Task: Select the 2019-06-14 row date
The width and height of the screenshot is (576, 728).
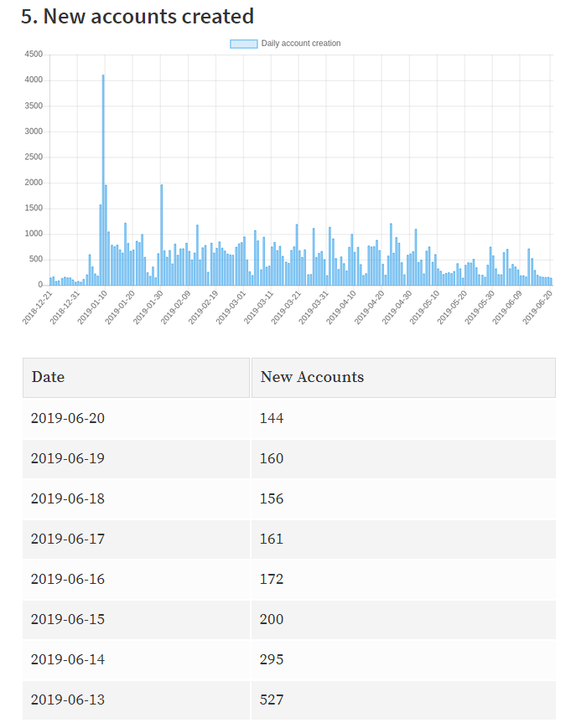Action: point(68,659)
